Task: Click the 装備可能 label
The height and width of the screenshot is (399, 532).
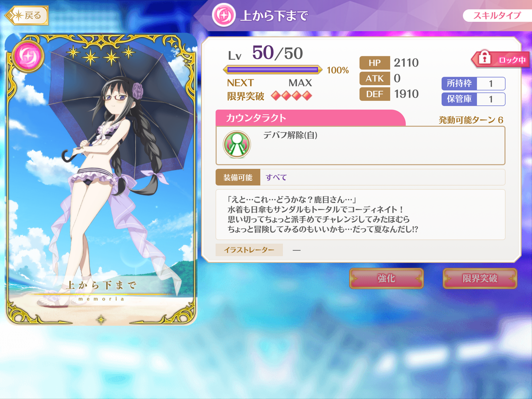Action: [238, 177]
